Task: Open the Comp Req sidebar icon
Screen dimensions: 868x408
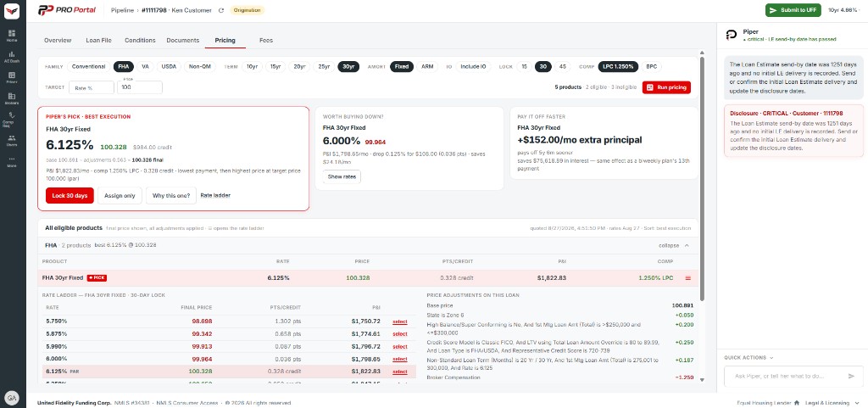Action: tap(12, 119)
